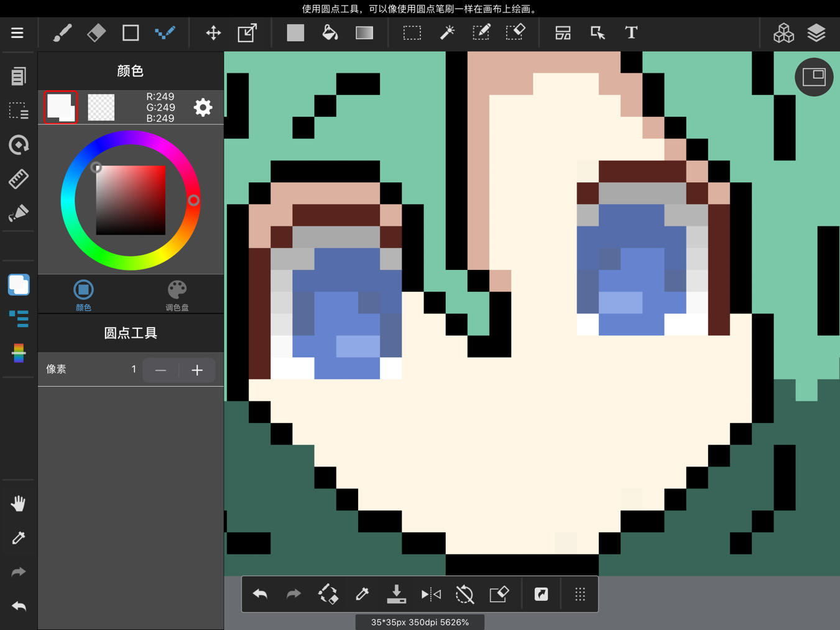Choose the Dot tool with blue stroke
The image size is (840, 630).
click(x=165, y=32)
